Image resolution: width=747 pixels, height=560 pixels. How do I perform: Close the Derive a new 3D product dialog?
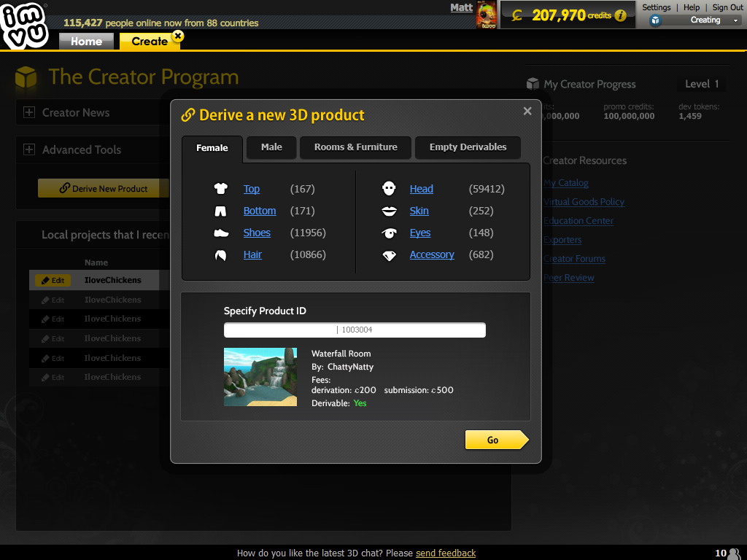[527, 111]
